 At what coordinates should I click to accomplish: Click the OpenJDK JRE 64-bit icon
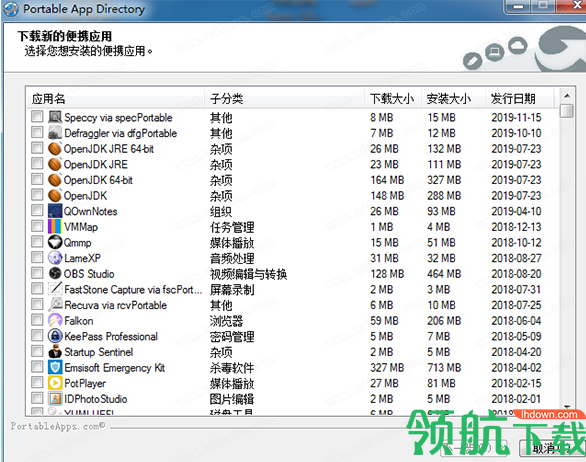(x=55, y=149)
